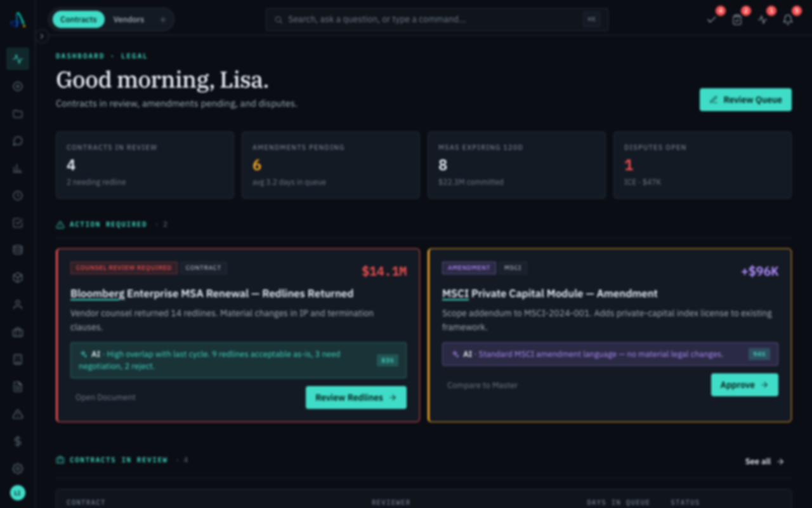The height and width of the screenshot is (508, 812).
Task: Focus the search or command input field
Action: pos(437,20)
